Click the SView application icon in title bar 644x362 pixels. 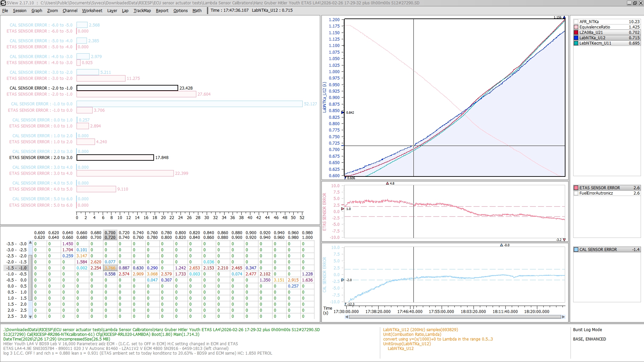[3, 3]
